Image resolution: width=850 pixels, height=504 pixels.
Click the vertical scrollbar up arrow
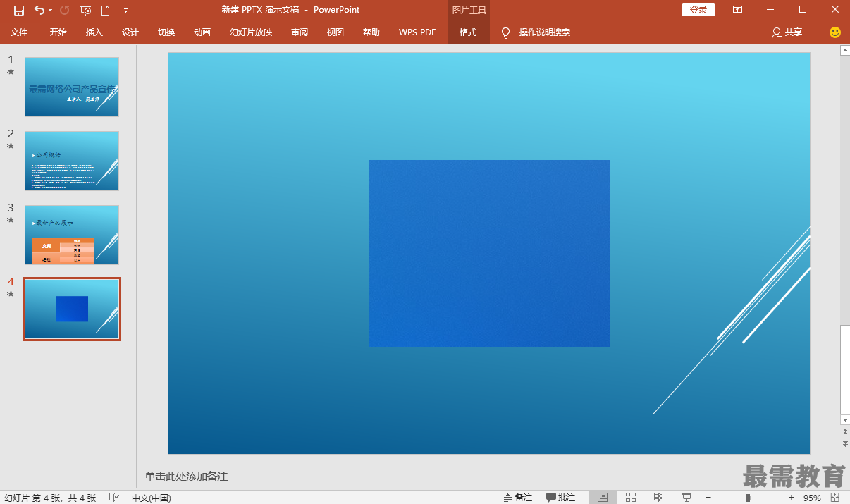(x=845, y=51)
